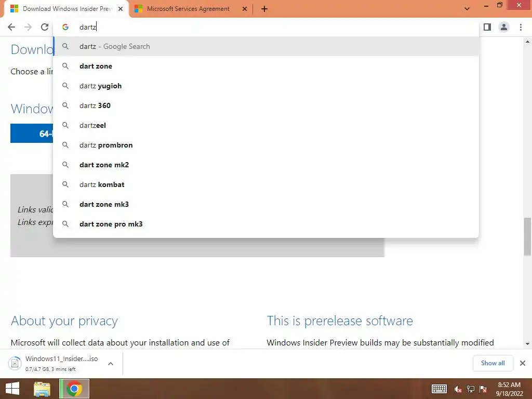Click the iso file icon in downloads bar

(x=15, y=363)
